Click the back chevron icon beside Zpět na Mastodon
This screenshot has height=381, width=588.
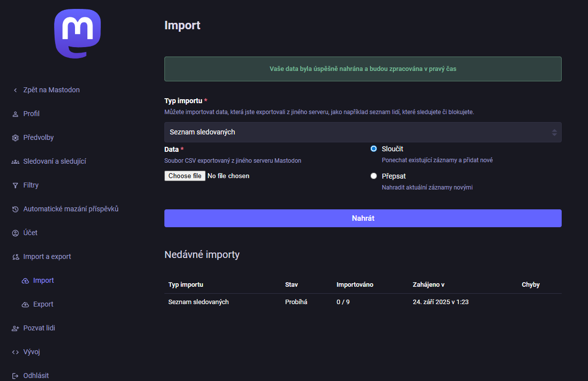(x=15, y=90)
